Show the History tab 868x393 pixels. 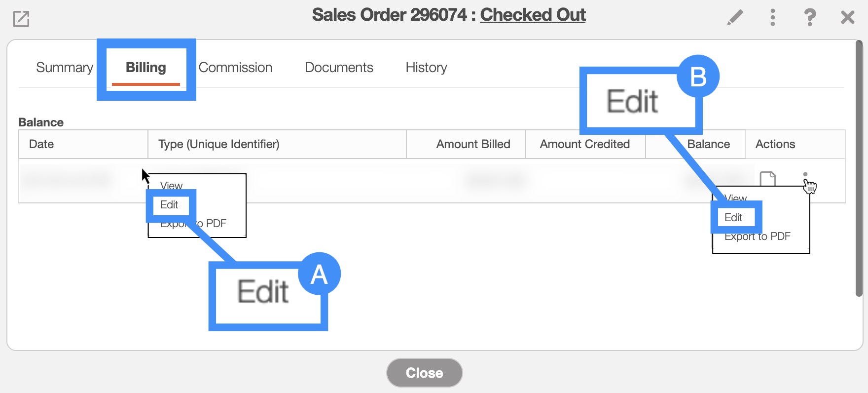tap(426, 68)
